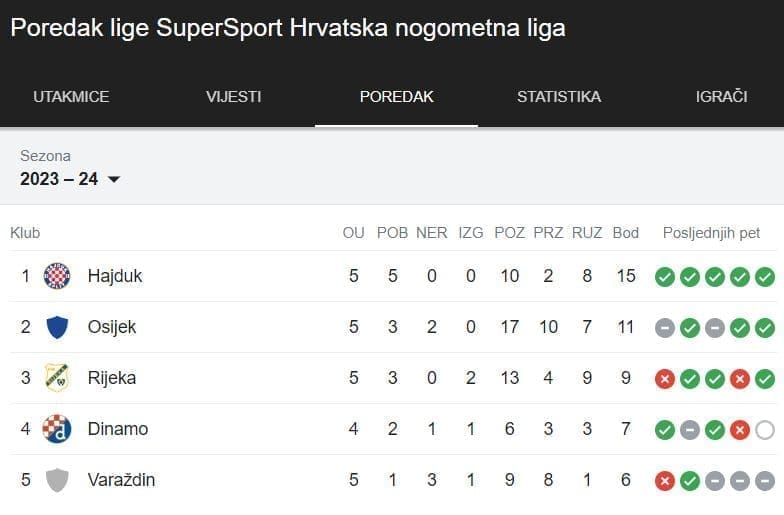The height and width of the screenshot is (515, 784).
Task: Click Hajduk's most recent win checkmark icon
Action: [x=765, y=277]
